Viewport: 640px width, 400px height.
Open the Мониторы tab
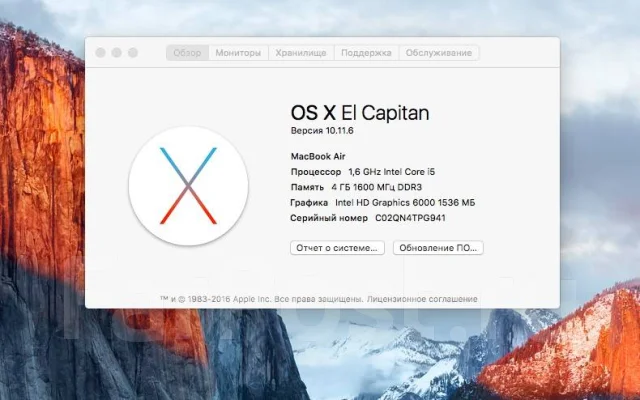[238, 53]
